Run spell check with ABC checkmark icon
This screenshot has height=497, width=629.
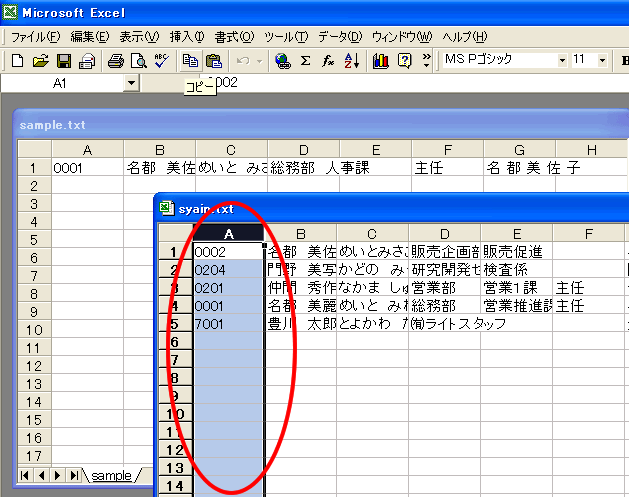coord(162,61)
